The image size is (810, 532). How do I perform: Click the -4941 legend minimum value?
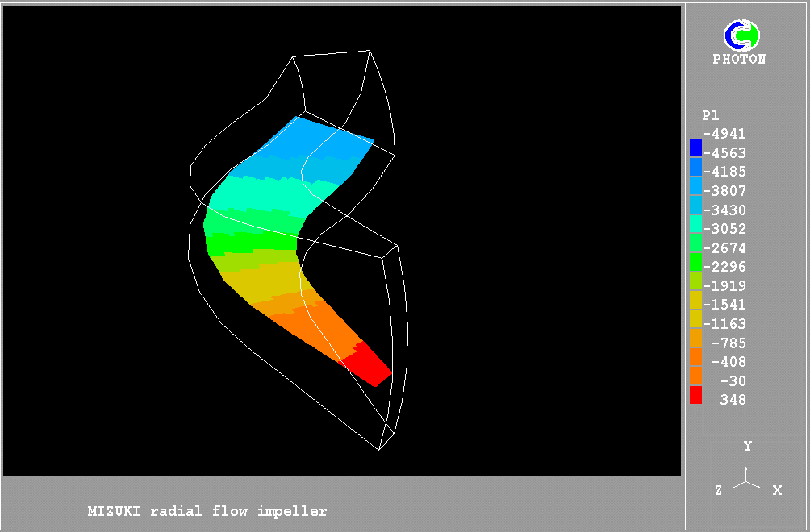tap(724, 134)
